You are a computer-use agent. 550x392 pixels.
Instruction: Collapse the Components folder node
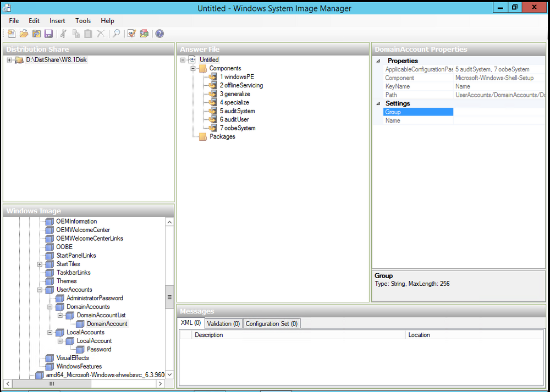click(x=193, y=69)
